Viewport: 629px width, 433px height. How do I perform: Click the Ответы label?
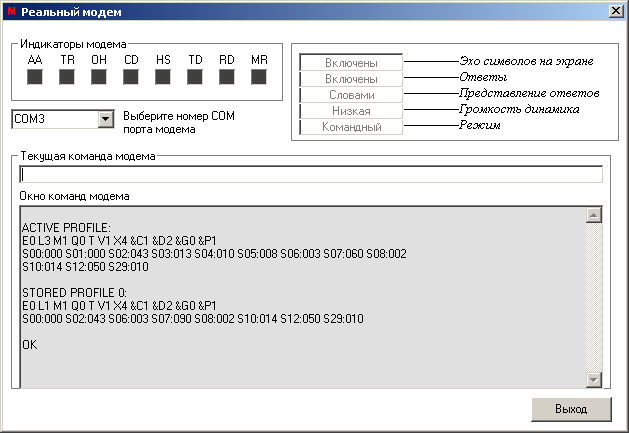tap(483, 77)
